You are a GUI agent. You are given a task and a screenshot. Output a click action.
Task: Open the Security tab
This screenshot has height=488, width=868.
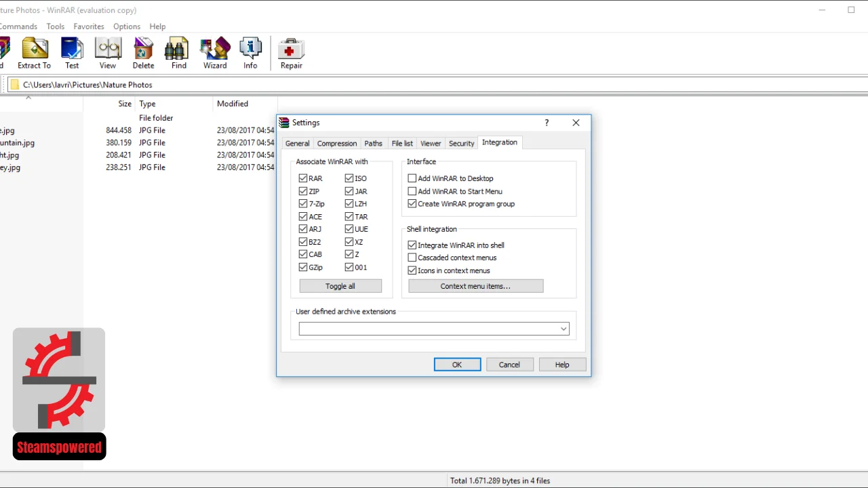(x=461, y=143)
